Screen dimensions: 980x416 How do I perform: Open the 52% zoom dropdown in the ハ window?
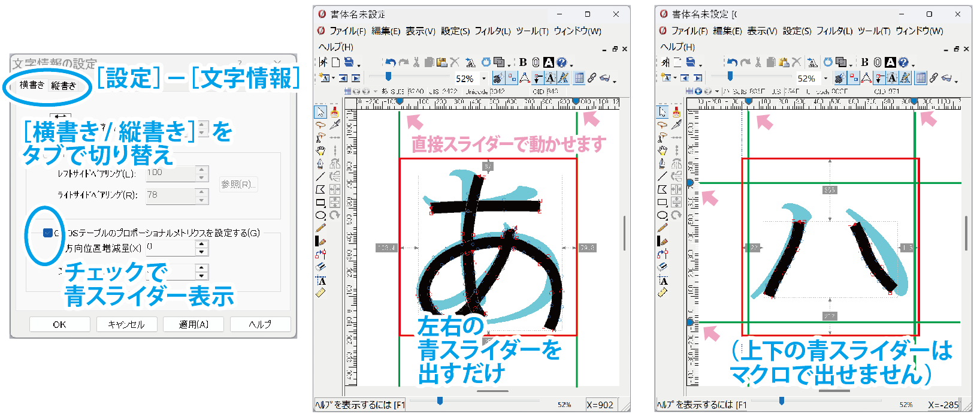[825, 79]
